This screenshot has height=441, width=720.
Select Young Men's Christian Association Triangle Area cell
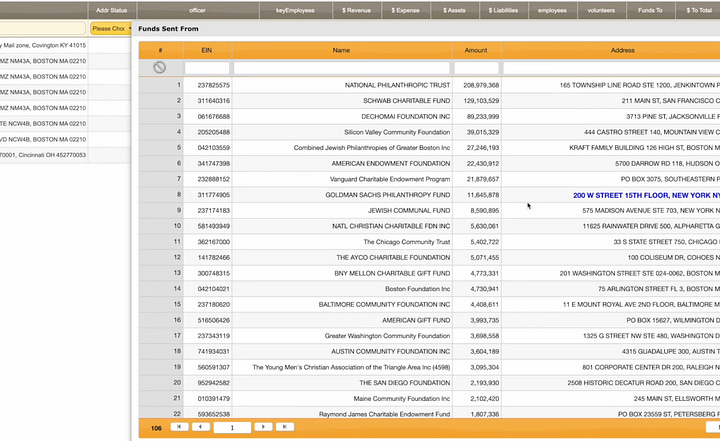(x=342, y=367)
